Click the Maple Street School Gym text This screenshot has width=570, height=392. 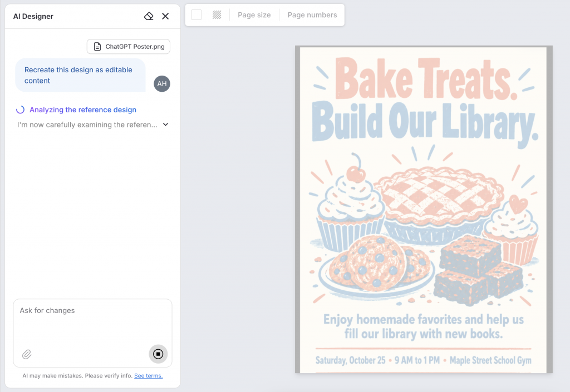pyautogui.click(x=490, y=360)
